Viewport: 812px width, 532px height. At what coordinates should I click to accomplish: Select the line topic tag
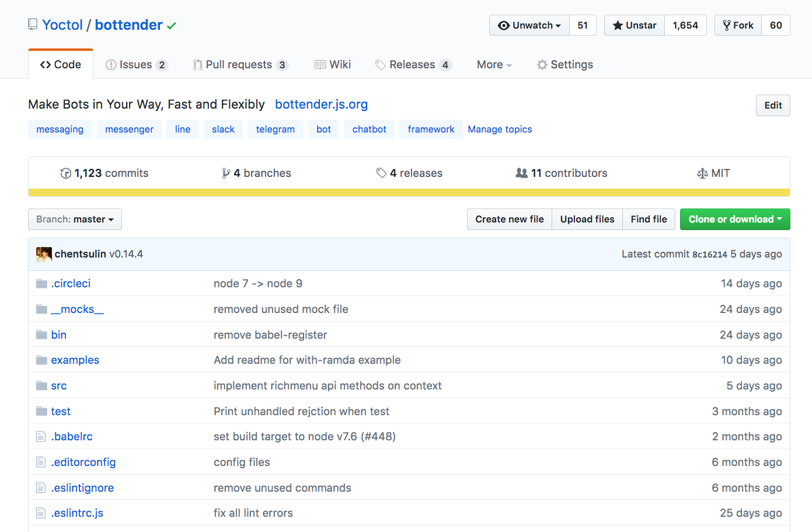coord(183,129)
